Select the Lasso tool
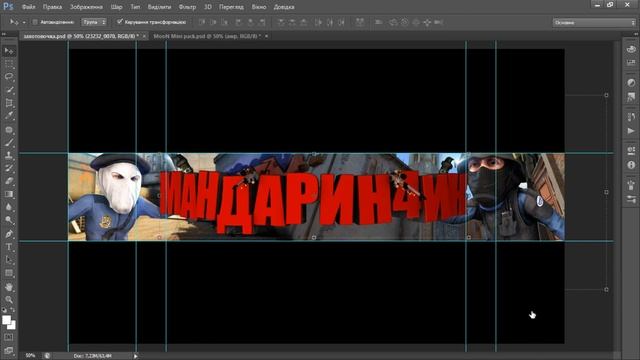The height and width of the screenshot is (360, 640). [x=9, y=77]
